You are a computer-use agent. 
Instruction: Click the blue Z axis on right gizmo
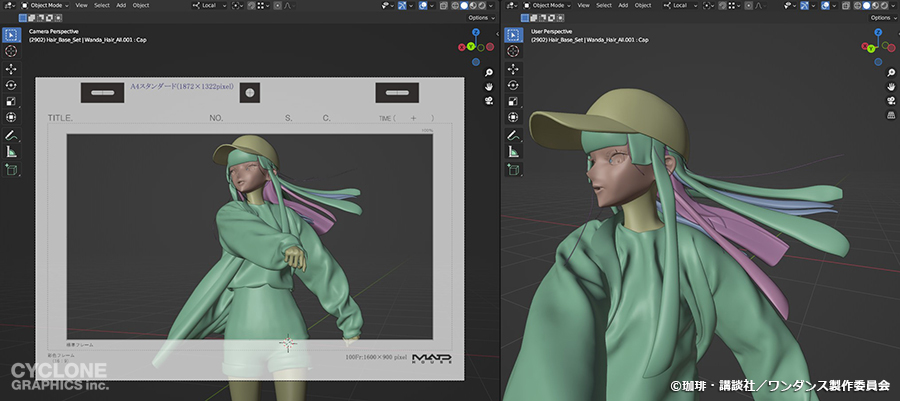click(876, 32)
